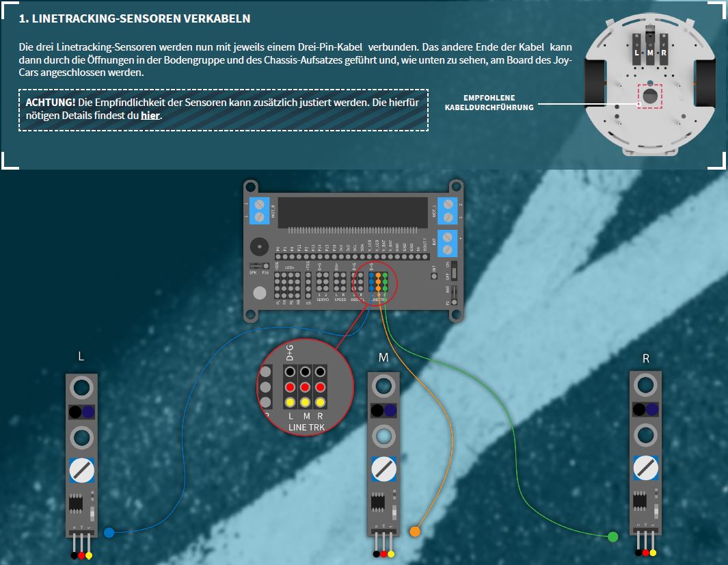Click the right sensor 'R' label
The image size is (728, 565).
pyautogui.click(x=646, y=358)
